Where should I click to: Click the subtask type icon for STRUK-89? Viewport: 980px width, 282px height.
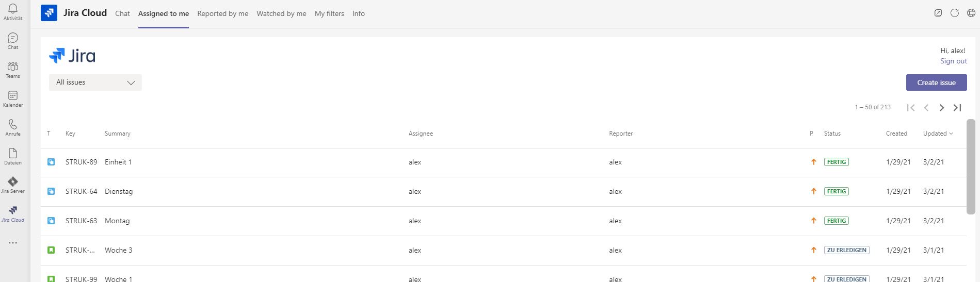pos(51,162)
